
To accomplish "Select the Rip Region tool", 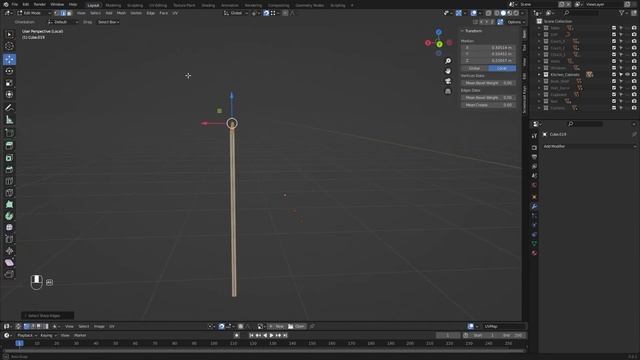I will [x=9, y=275].
